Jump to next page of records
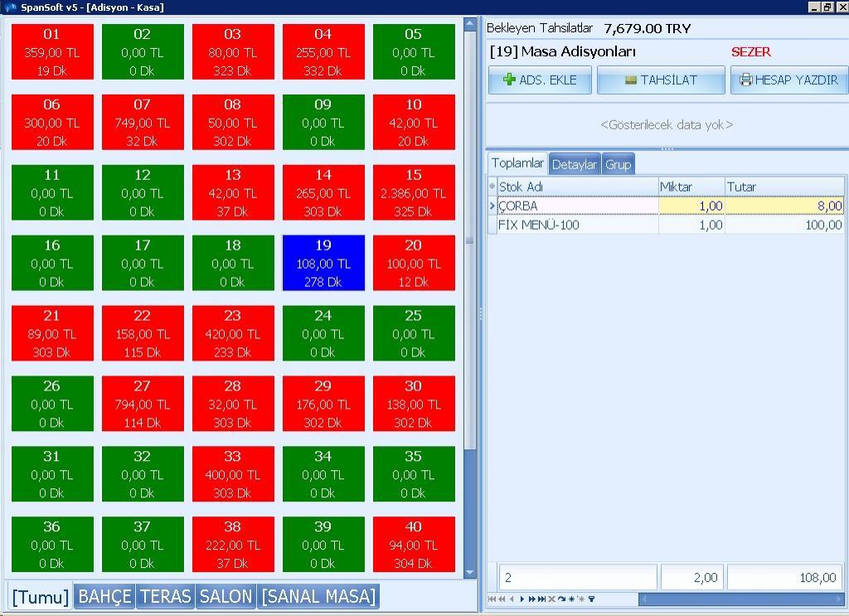 tap(532, 599)
